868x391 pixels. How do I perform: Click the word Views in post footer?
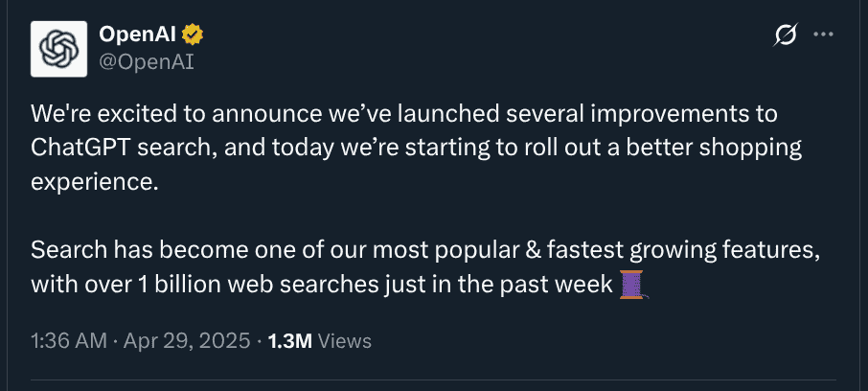pos(344,340)
